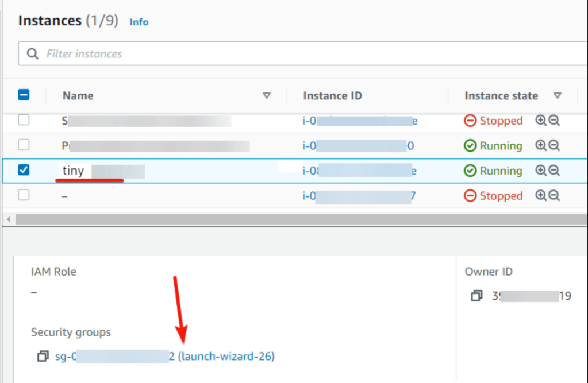Open the launch-wizard-26 security group link
This screenshot has width=588, height=383.
point(226,357)
